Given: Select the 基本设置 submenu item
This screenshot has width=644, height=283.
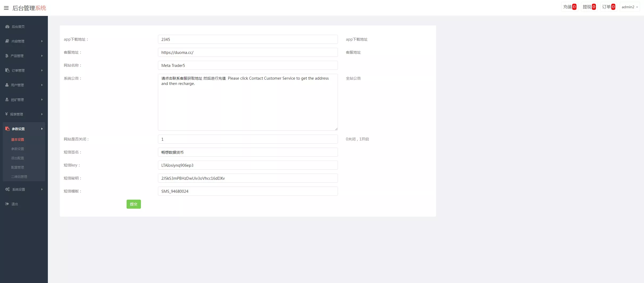Looking at the screenshot, I should click(18, 140).
